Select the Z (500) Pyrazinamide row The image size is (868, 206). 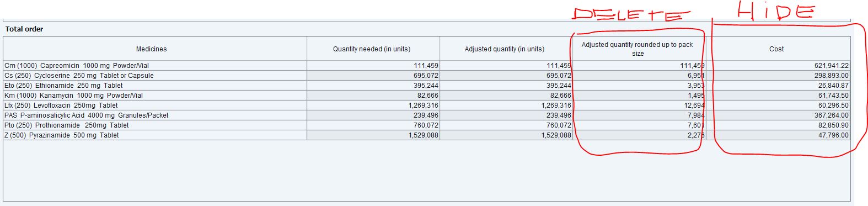pyautogui.click(x=427, y=135)
